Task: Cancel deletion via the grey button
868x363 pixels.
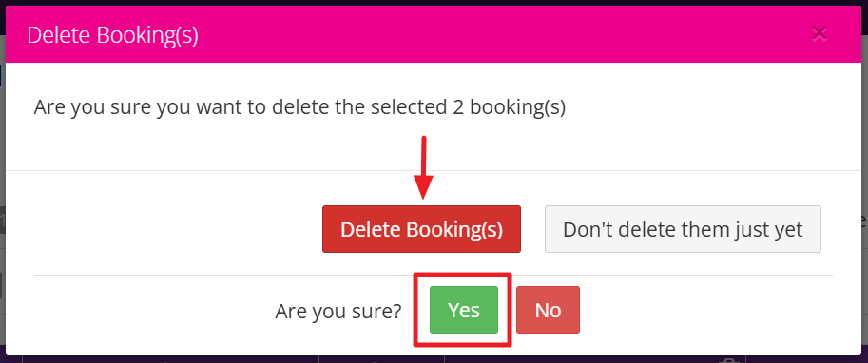Action: [683, 229]
